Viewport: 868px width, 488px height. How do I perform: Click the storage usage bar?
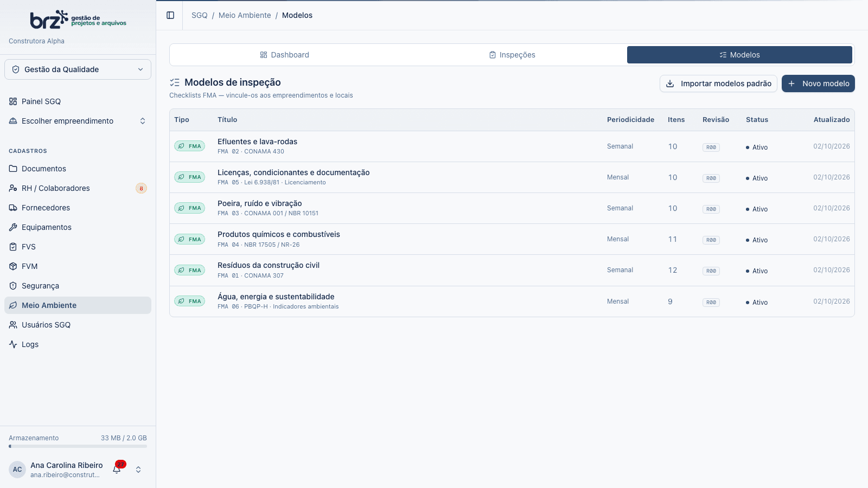coord(78,447)
